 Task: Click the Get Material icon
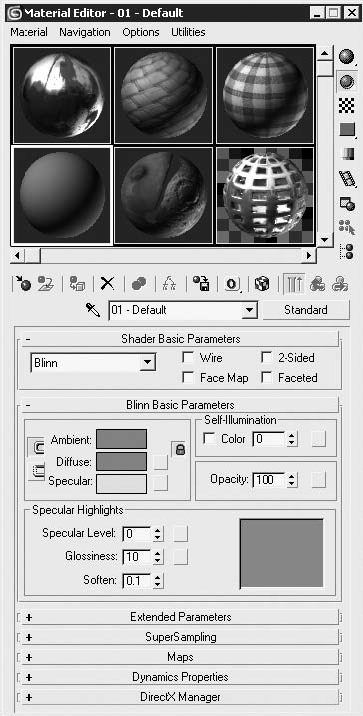(x=21, y=284)
